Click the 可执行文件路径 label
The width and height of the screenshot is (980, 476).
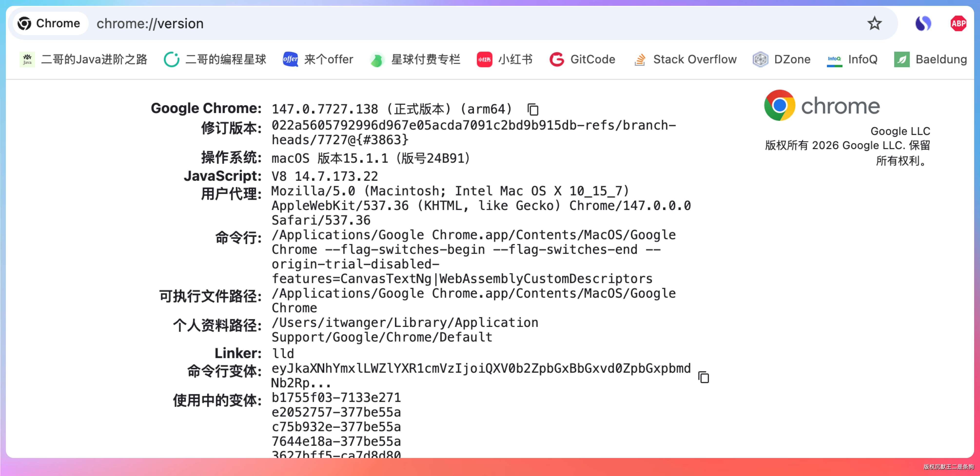tap(210, 296)
